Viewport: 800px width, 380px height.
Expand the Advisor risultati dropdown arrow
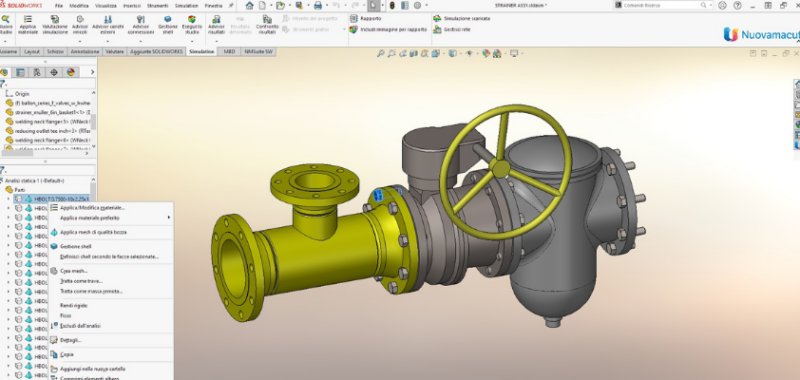[x=216, y=41]
